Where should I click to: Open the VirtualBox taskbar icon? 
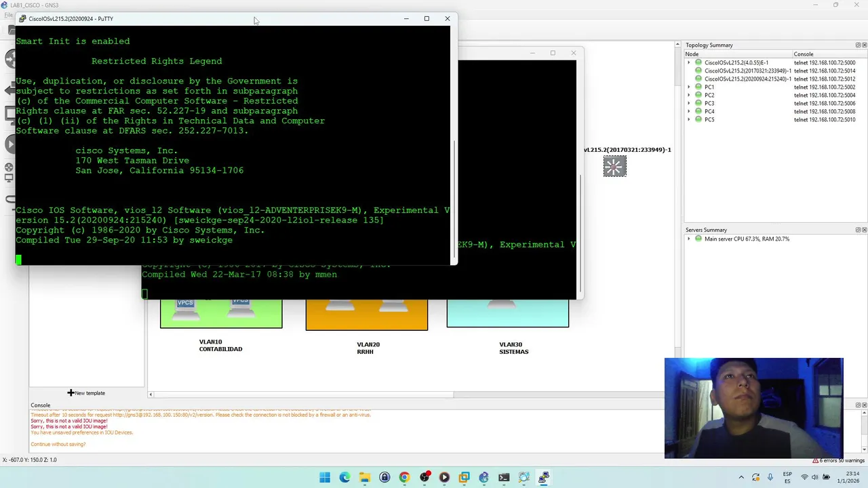tap(464, 477)
